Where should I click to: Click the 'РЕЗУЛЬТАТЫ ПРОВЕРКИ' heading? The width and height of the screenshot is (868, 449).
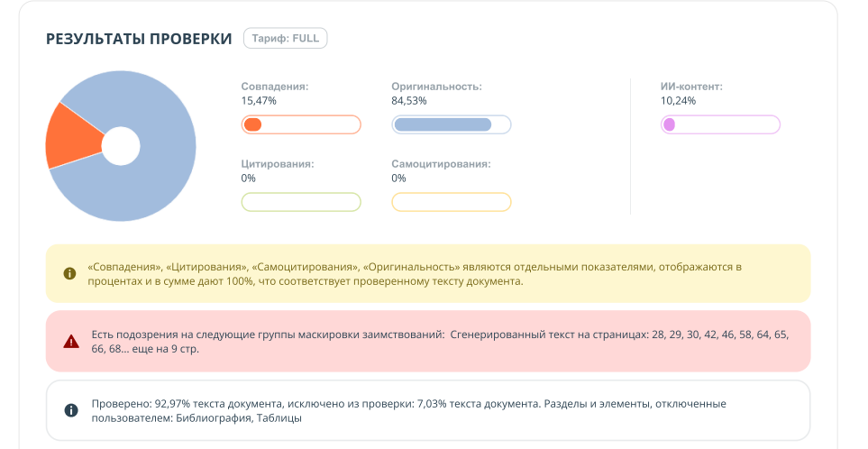(x=140, y=39)
